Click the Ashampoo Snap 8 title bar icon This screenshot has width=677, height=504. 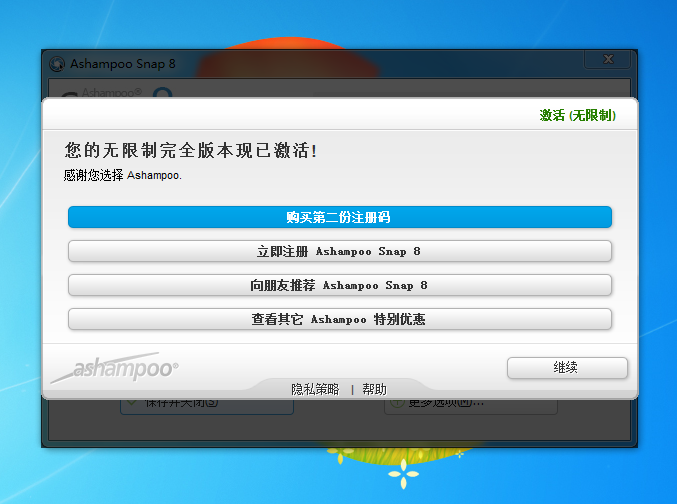pyautogui.click(x=58, y=64)
